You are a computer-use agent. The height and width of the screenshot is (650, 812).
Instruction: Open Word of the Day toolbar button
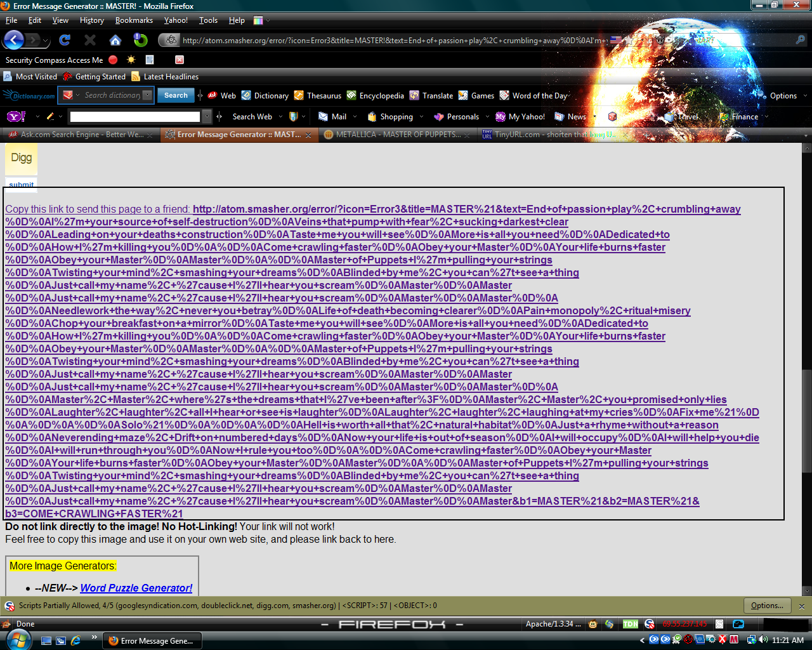534,96
